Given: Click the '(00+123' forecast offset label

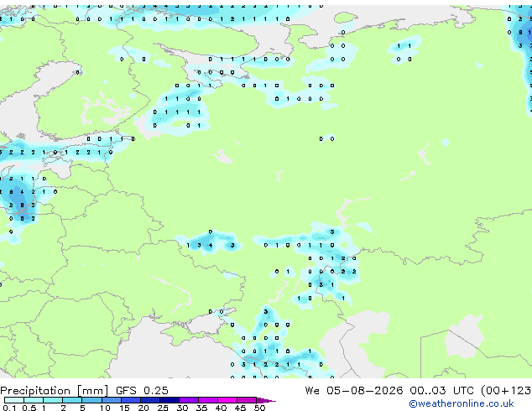Looking at the screenshot, I should tap(506, 391).
